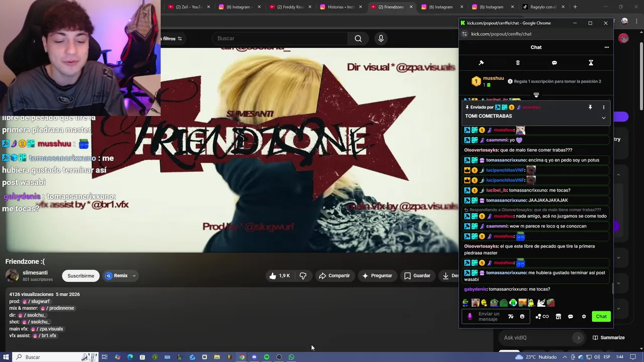
Task: Click the purple microphone icon in message box
Action: coord(470,316)
